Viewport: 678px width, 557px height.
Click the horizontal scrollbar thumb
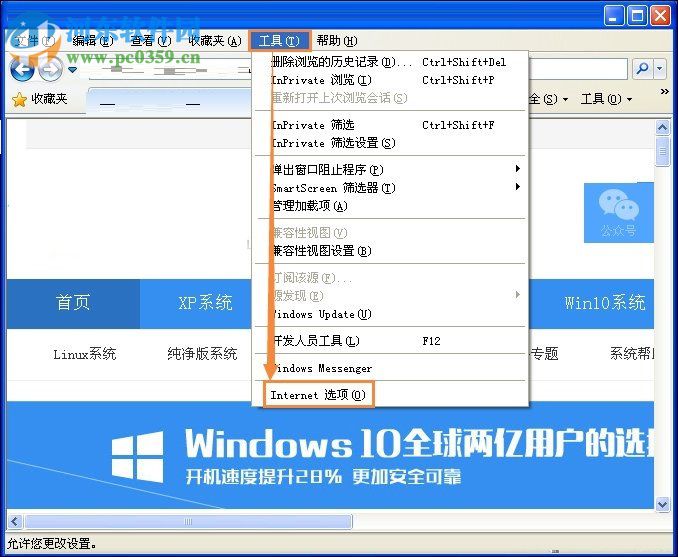coord(189,521)
